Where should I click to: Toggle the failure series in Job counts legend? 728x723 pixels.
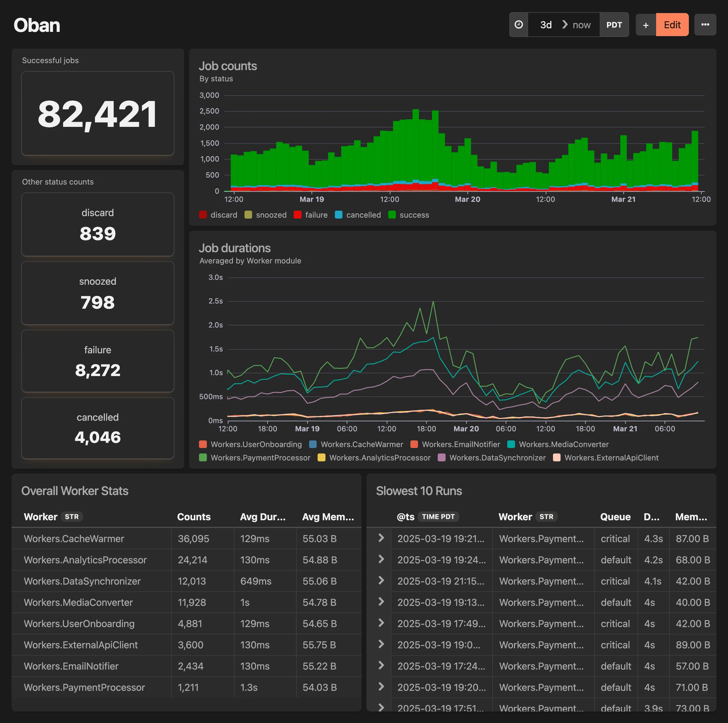click(316, 215)
